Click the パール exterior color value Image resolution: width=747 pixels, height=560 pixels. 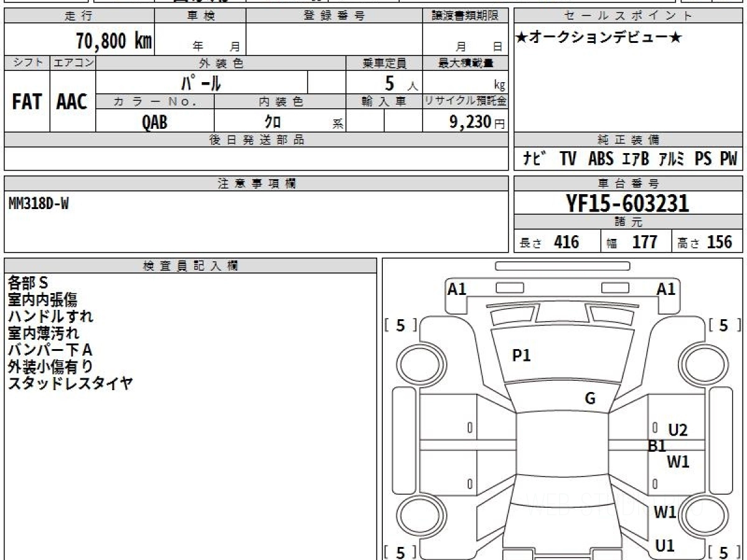201,82
